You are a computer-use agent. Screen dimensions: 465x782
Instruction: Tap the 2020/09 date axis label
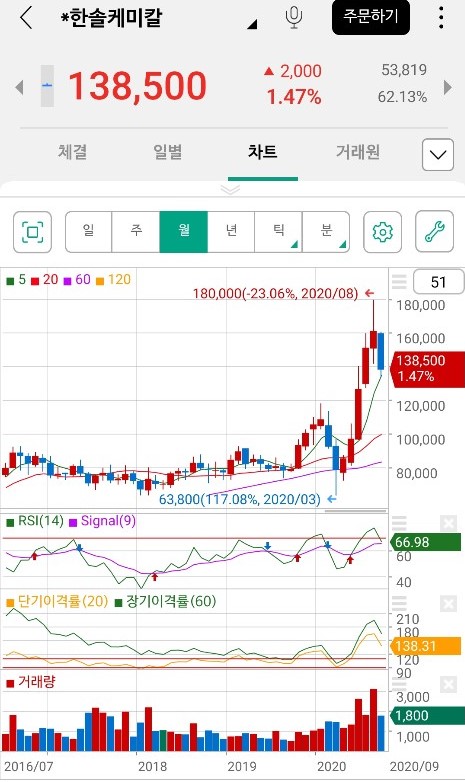pyautogui.click(x=414, y=766)
